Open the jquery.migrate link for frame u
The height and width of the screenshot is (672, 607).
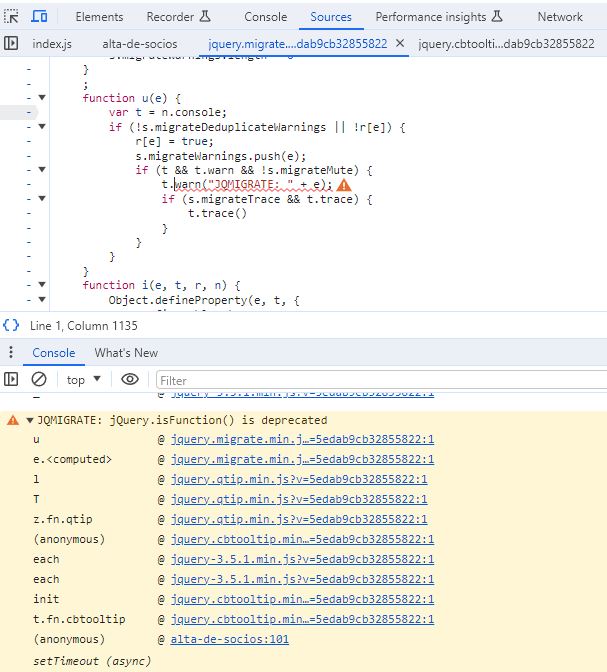302,439
